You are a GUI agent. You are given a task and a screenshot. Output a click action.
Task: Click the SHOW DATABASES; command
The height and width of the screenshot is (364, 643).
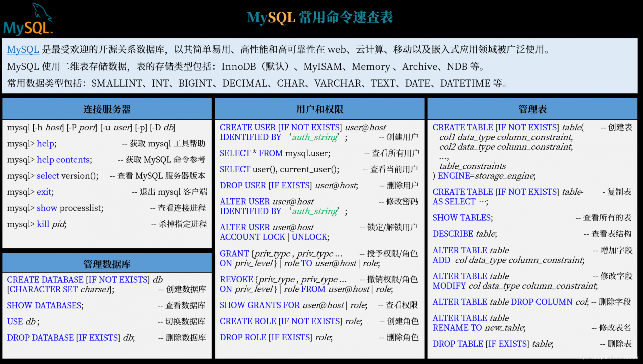[45, 305]
